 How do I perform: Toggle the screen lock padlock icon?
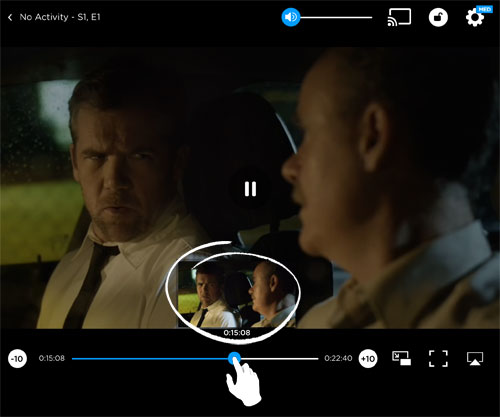click(x=438, y=17)
